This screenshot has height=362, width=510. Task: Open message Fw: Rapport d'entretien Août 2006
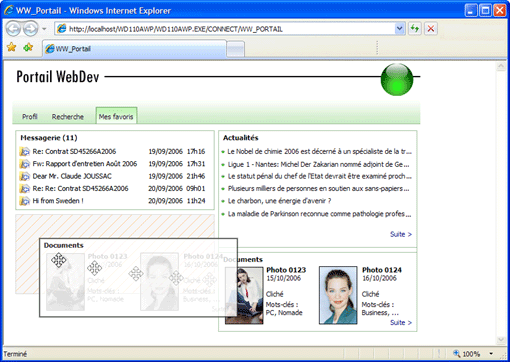85,164
